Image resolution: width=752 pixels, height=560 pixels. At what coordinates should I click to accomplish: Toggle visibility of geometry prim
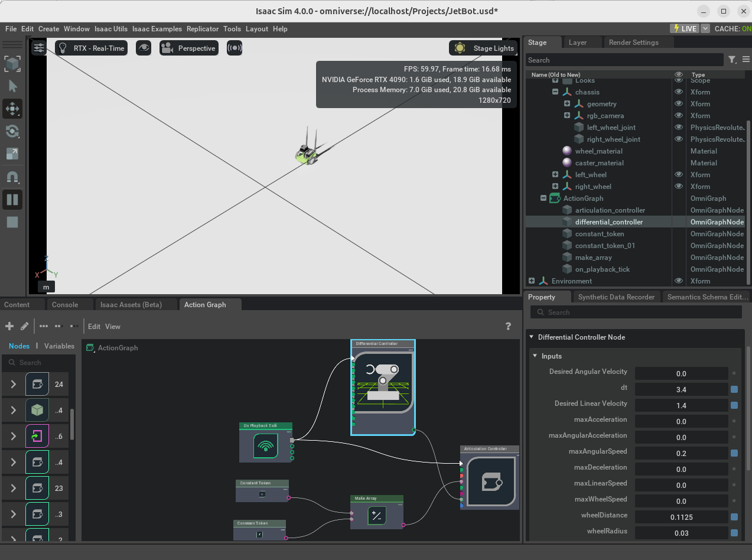click(679, 104)
